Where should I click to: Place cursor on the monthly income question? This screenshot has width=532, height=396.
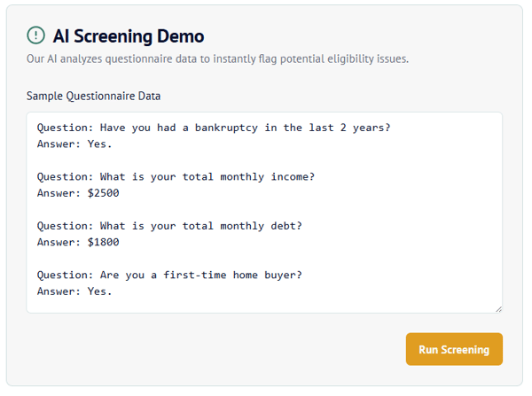tap(176, 177)
